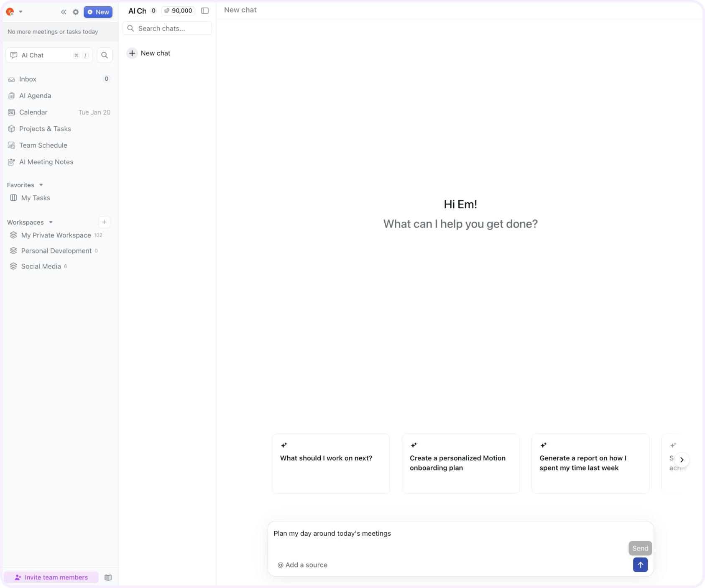Collapse the Favorites section
705x588 pixels.
[x=41, y=185]
